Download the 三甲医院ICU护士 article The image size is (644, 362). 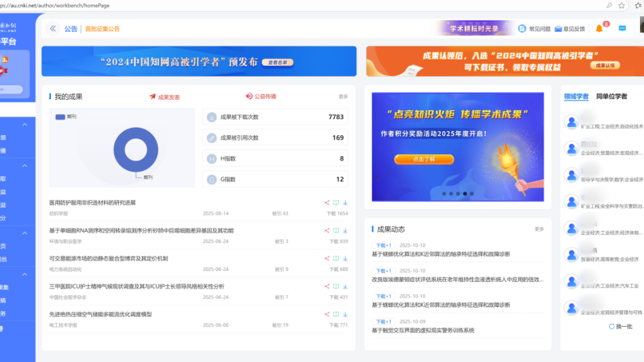coord(345,287)
